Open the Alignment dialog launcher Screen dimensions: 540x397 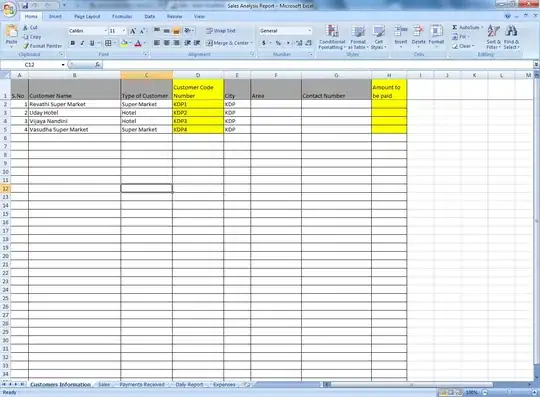click(252, 54)
